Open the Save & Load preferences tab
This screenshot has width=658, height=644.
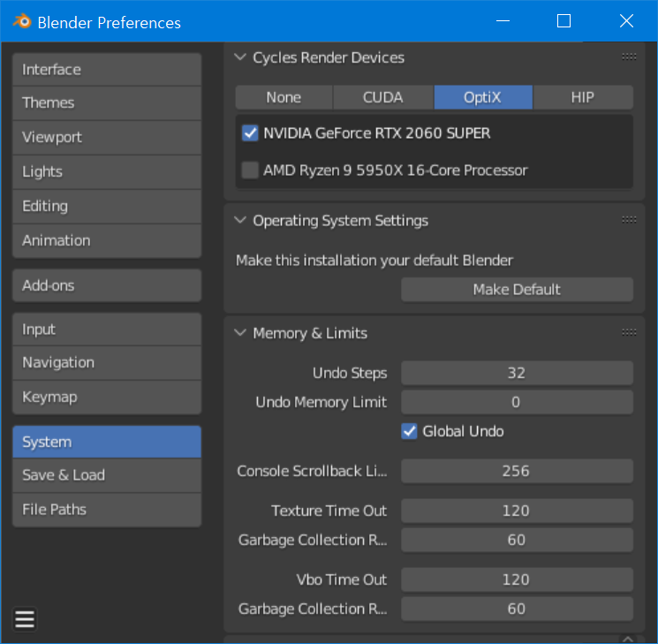(107, 475)
